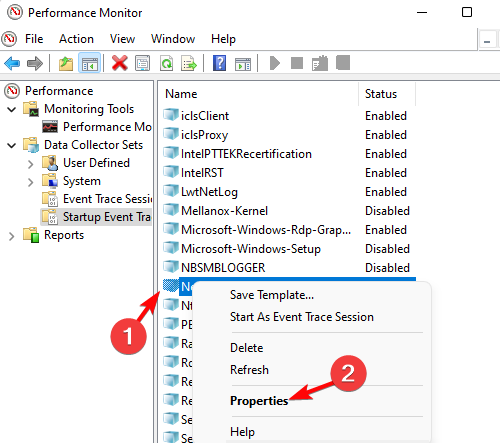Click the Back arrow toolbar icon

(x=12, y=63)
